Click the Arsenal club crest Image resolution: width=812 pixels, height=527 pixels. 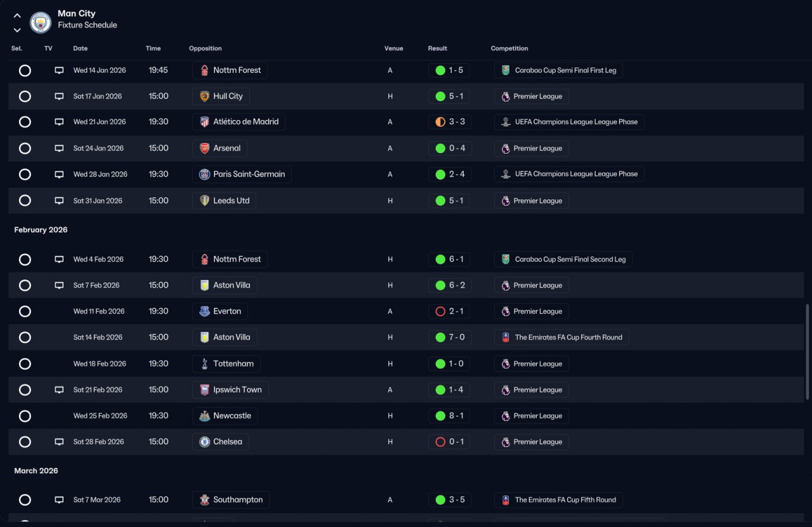204,149
